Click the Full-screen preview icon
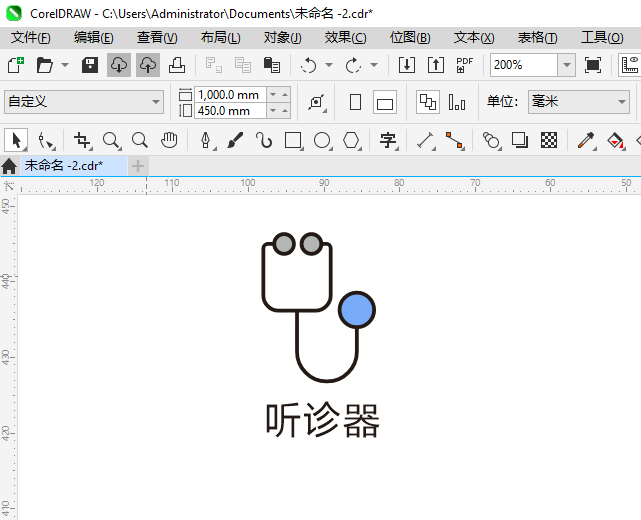The image size is (641, 520). (593, 65)
